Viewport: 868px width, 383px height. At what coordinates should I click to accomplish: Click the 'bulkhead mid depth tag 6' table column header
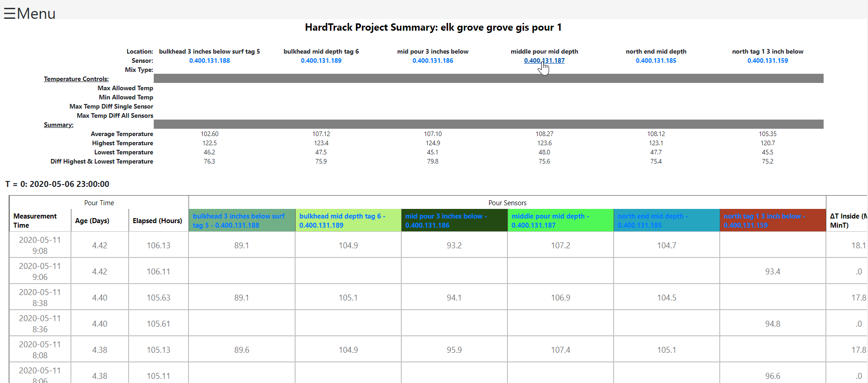348,220
